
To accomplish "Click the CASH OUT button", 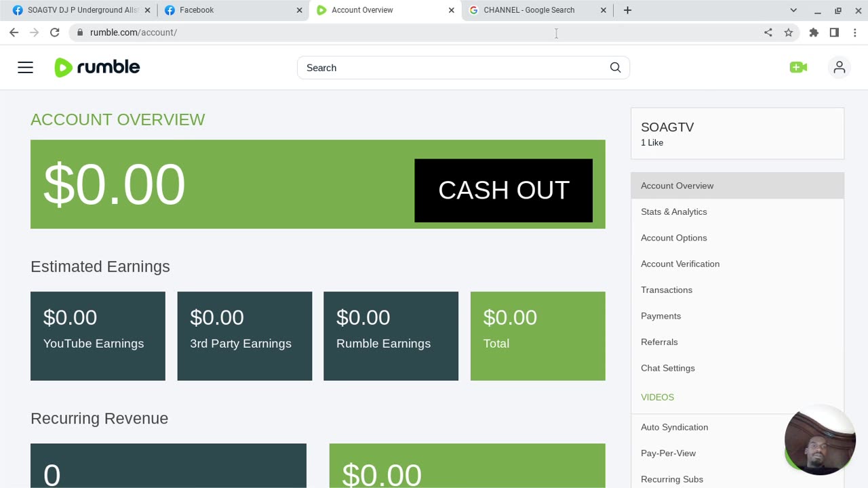I will coord(503,190).
